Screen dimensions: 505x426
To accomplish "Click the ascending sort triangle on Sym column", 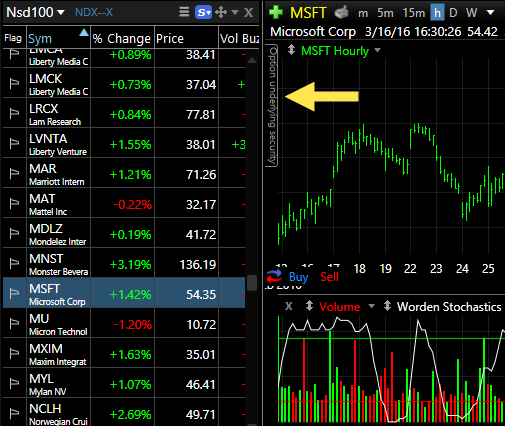I will (x=84, y=32).
